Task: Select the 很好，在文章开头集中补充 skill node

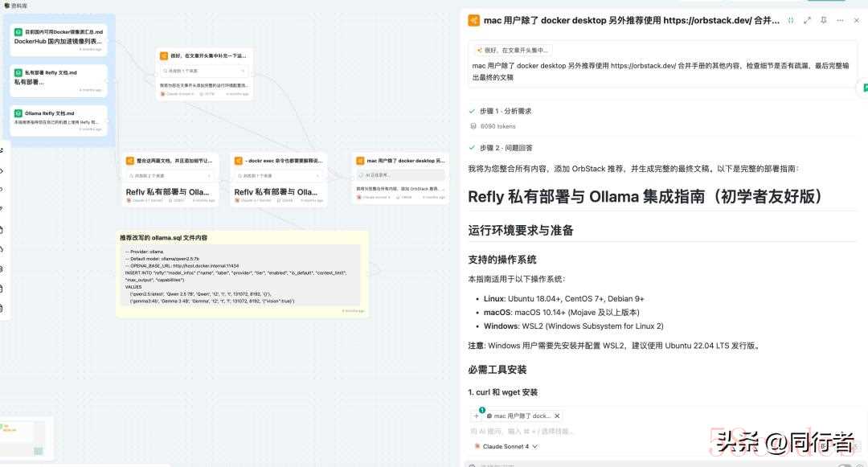Action: point(205,74)
